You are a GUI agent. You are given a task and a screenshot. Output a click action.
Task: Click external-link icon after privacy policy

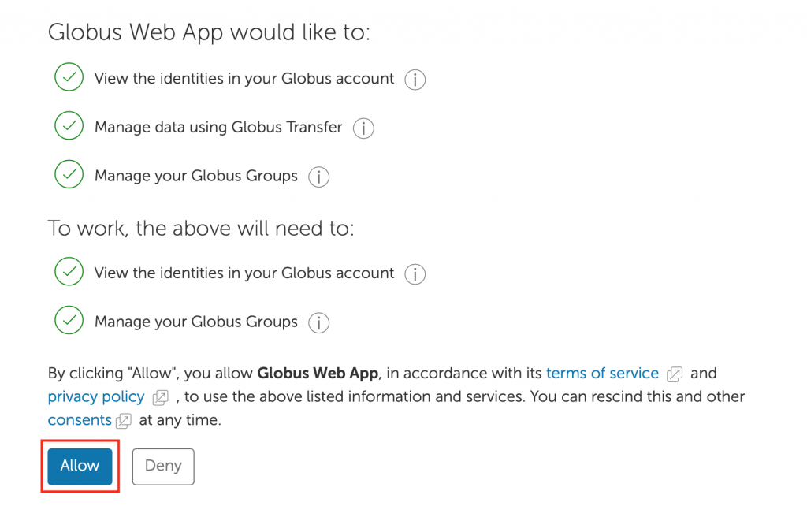(160, 397)
